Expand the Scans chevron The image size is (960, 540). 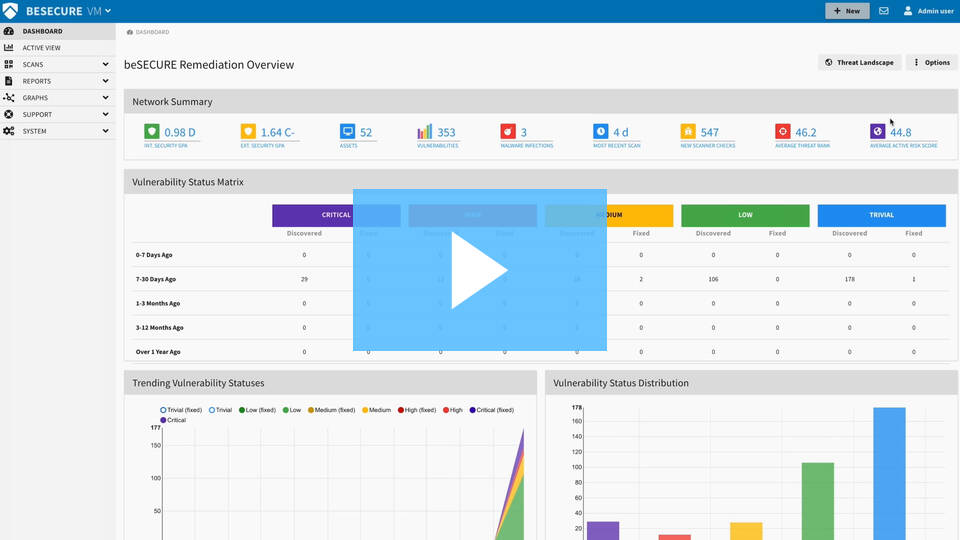click(x=105, y=64)
